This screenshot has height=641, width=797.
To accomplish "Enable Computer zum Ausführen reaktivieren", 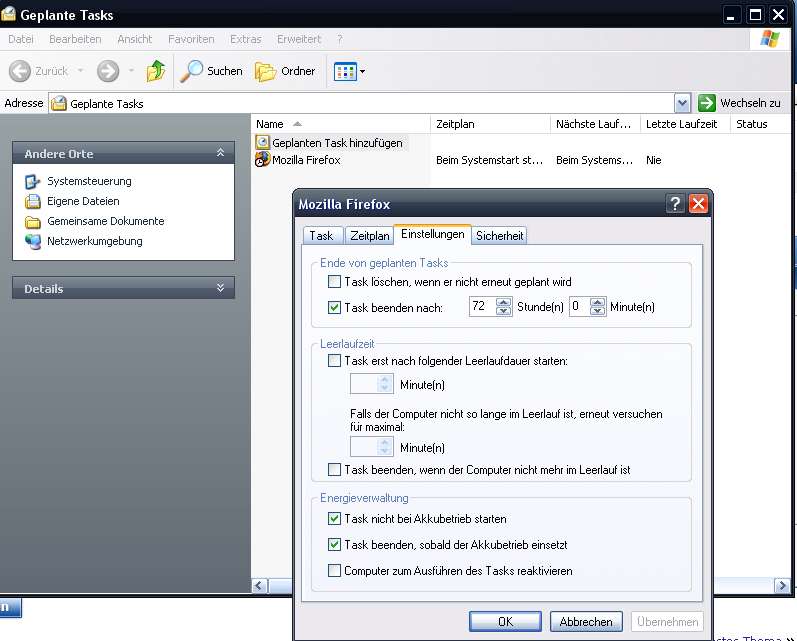I will pyautogui.click(x=334, y=570).
